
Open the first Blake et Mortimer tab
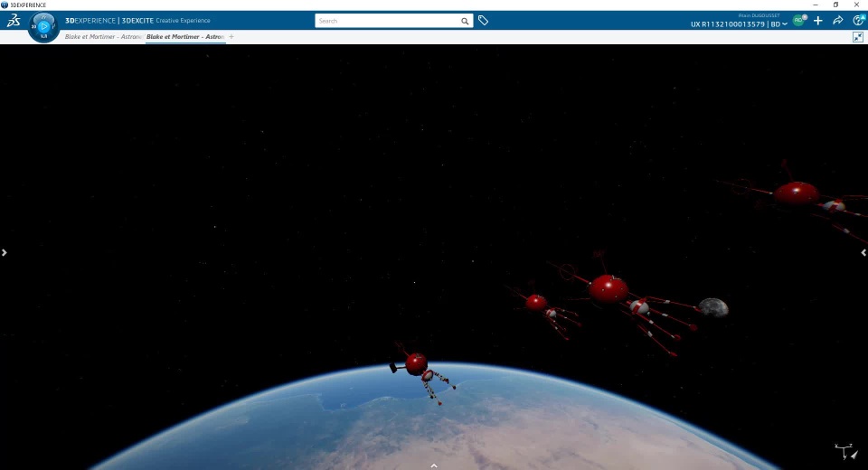[103, 36]
